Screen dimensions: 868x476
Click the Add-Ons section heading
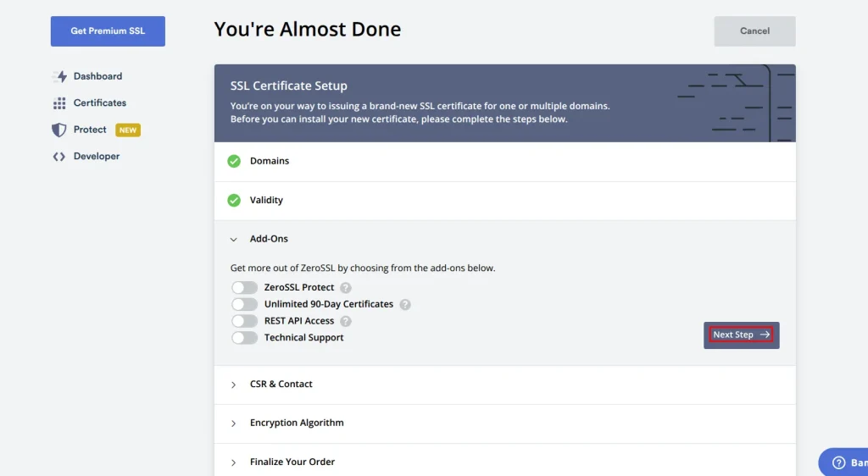(269, 239)
